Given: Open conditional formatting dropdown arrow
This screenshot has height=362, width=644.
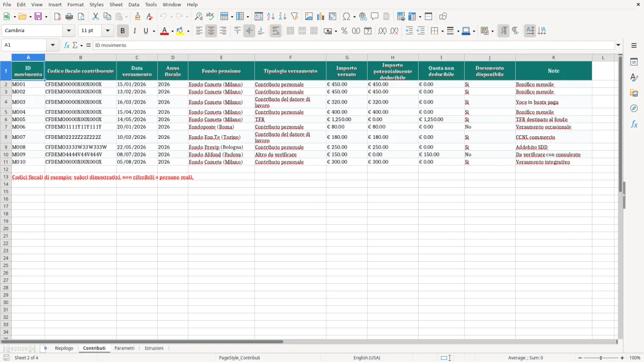Looking at the screenshot, I should 492,31.
